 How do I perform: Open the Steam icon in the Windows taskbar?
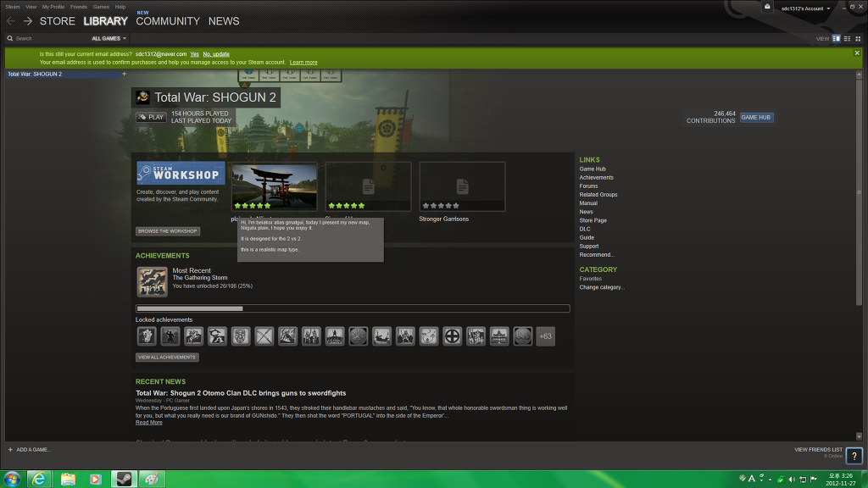122,479
